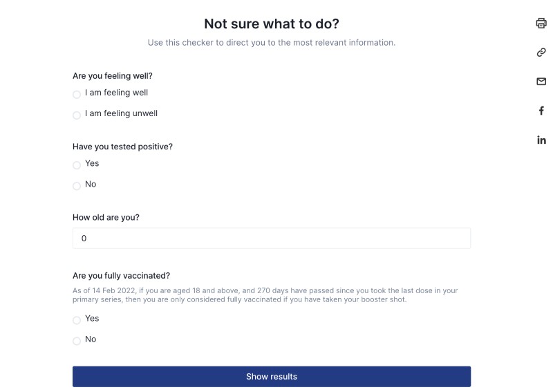Select Yes under 'Have you tested positive?'
This screenshot has height=392, width=553.
pyautogui.click(x=77, y=165)
